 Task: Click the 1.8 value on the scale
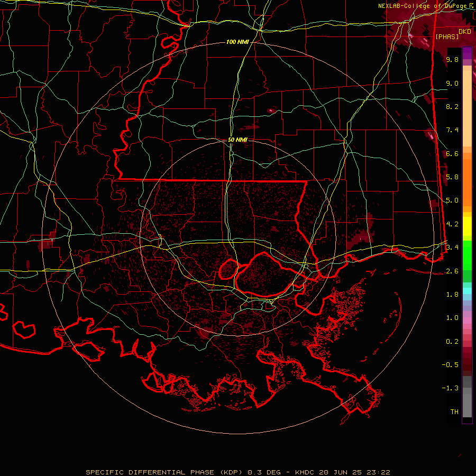(x=452, y=295)
